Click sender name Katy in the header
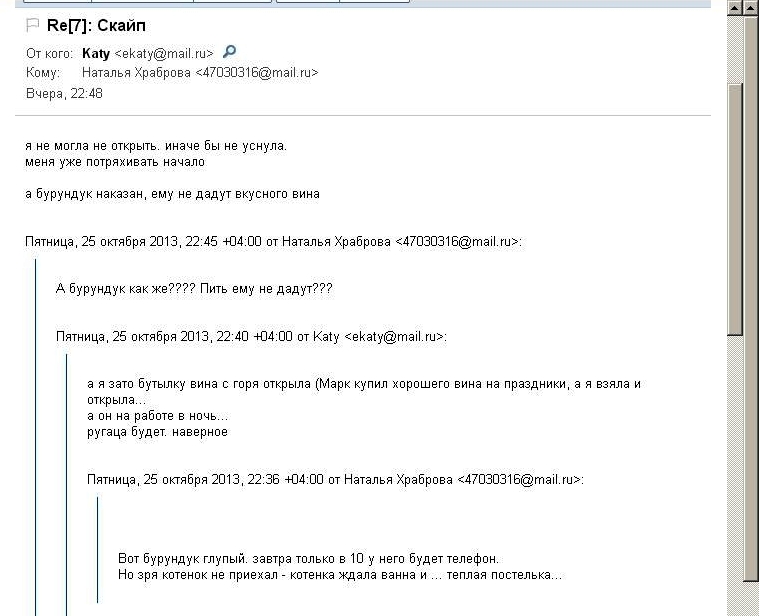 [x=96, y=53]
